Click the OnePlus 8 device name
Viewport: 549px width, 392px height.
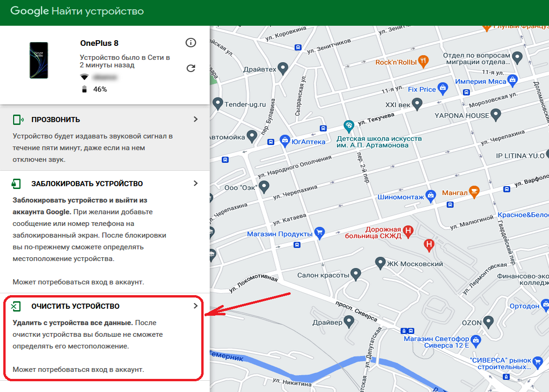coord(99,43)
